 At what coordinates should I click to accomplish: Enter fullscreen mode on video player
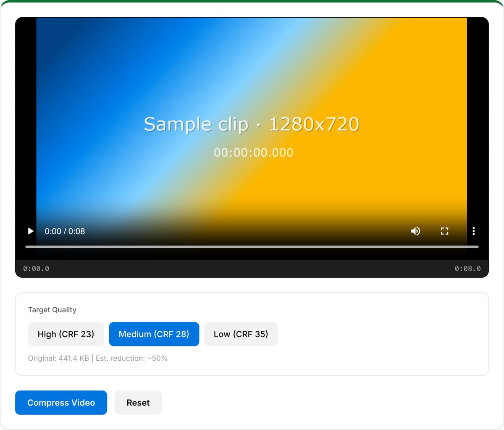coord(444,231)
